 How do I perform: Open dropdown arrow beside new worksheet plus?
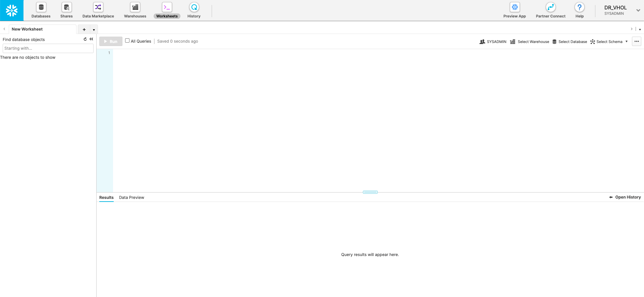pos(94,30)
